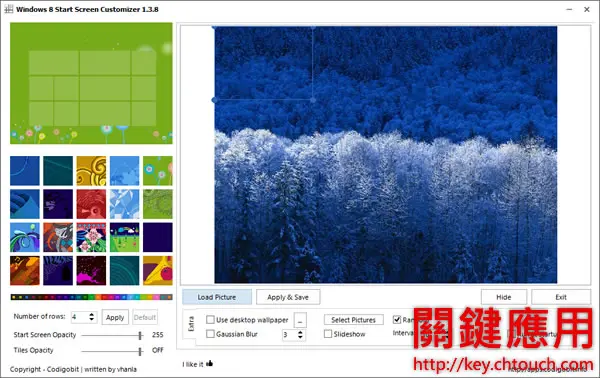Screen dimensions: 600x378
Task: Open the Extra tab
Action: [191, 324]
